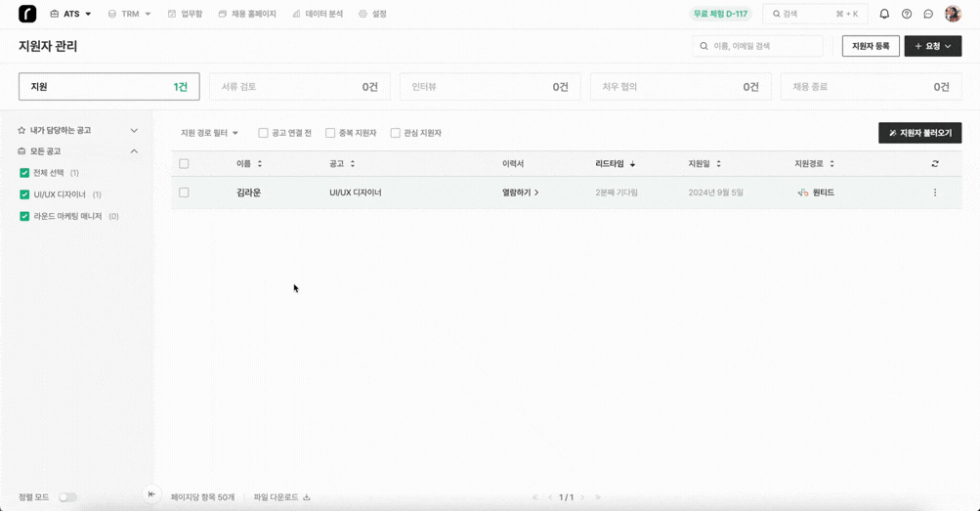Toggle the 정렬 모드 switch
This screenshot has height=511, width=980.
[67, 497]
